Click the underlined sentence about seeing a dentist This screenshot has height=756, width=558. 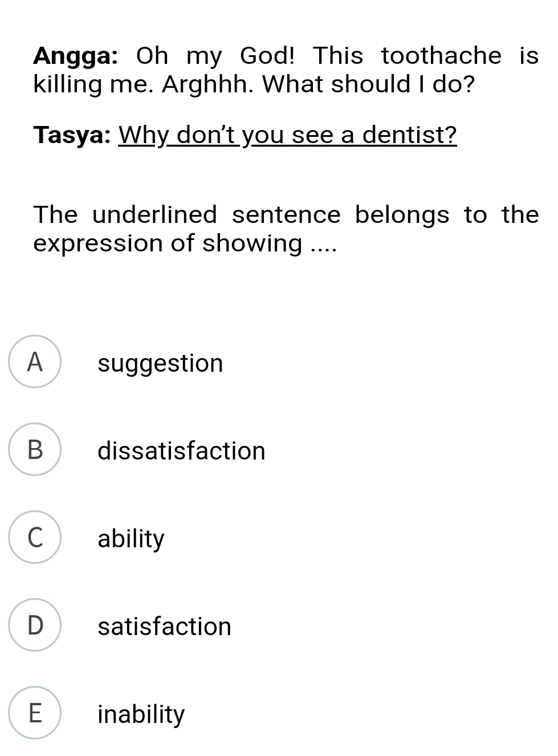(x=287, y=136)
